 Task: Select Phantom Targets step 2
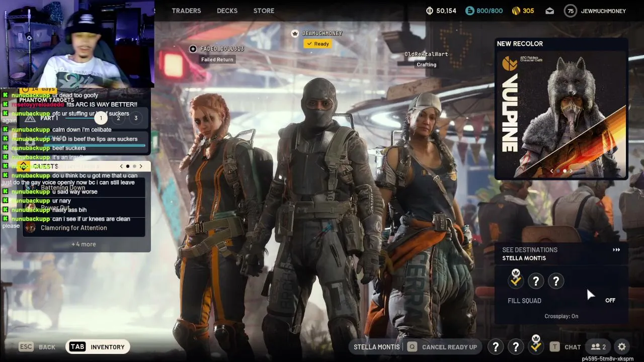click(x=119, y=118)
